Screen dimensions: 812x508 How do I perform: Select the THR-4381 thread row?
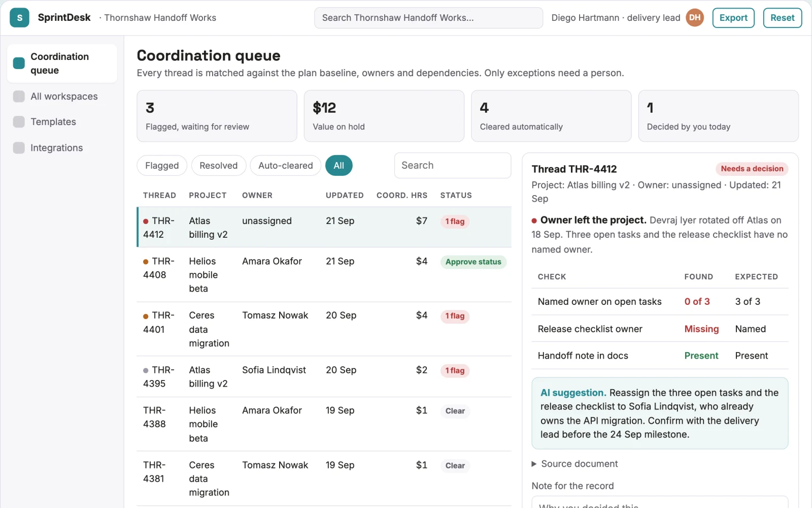click(x=324, y=479)
